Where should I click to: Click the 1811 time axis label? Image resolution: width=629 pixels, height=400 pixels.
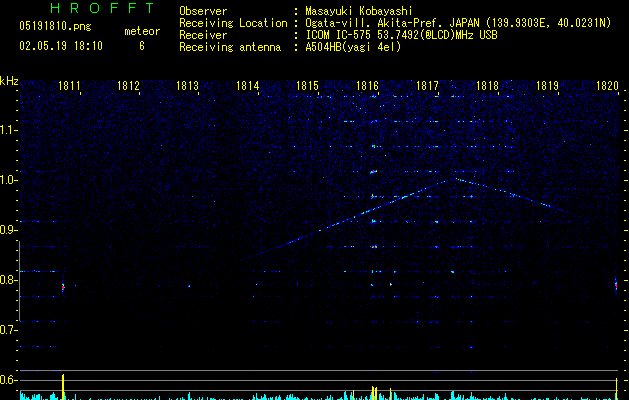pyautogui.click(x=69, y=86)
